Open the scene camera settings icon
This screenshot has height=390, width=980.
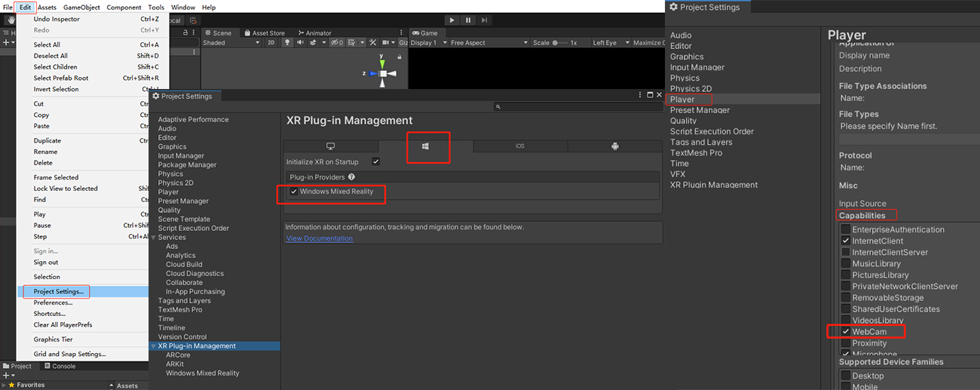coord(385,43)
